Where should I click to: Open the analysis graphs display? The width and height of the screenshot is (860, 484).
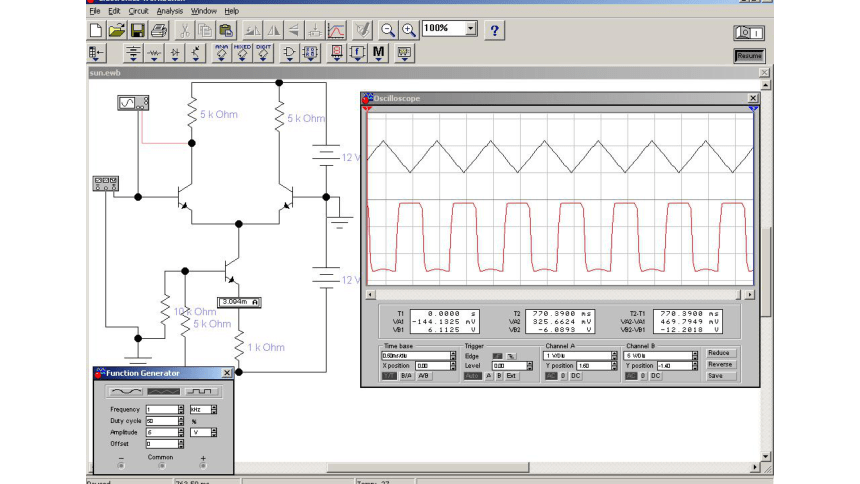click(x=336, y=30)
